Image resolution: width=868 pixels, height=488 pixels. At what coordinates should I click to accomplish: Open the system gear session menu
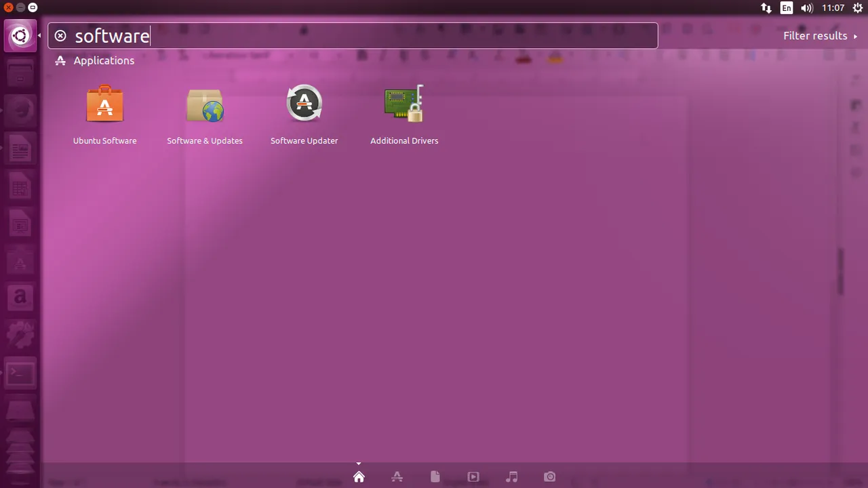click(x=858, y=8)
